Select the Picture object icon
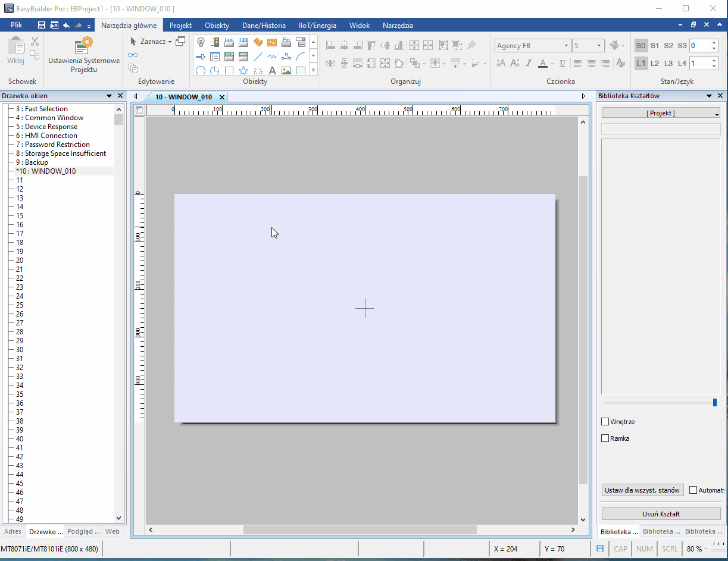 286,71
